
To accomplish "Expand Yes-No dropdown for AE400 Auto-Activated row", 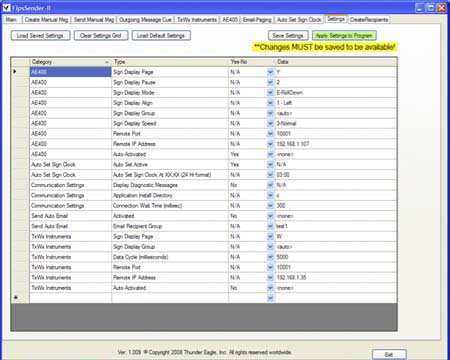I will pyautogui.click(x=270, y=154).
